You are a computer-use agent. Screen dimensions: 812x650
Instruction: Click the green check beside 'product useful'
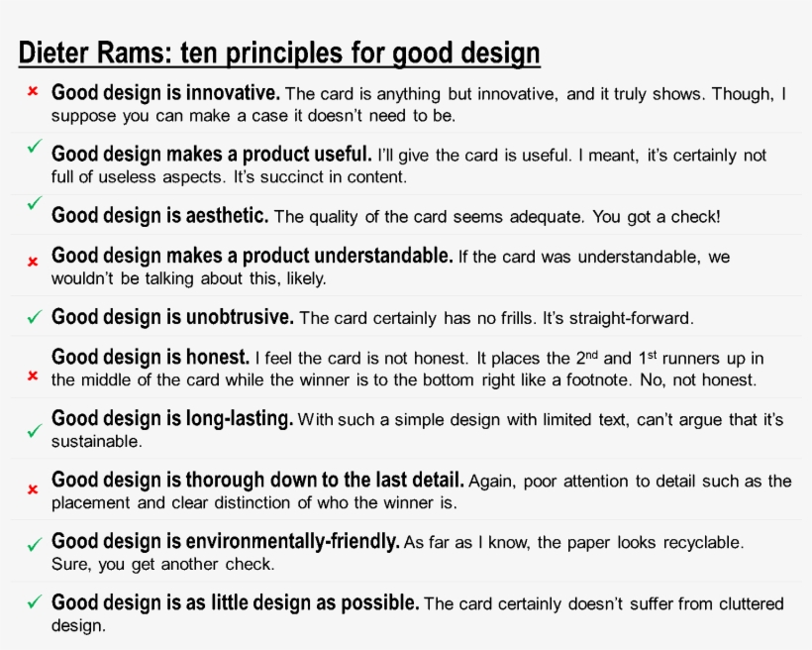tap(35, 147)
